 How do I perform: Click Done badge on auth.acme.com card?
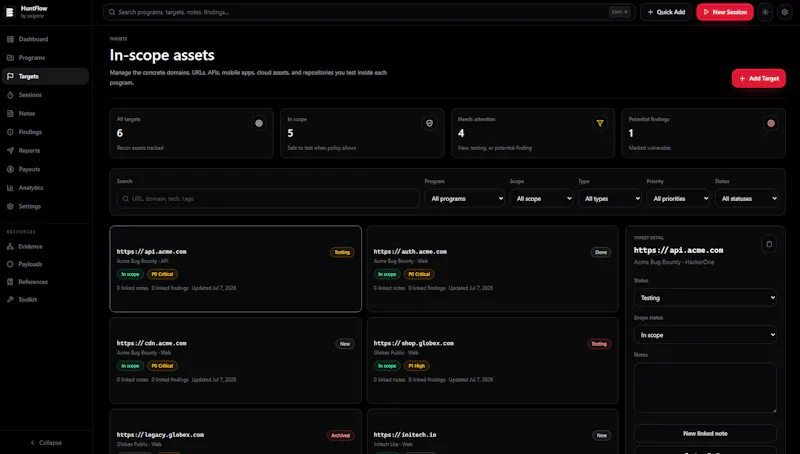click(601, 252)
